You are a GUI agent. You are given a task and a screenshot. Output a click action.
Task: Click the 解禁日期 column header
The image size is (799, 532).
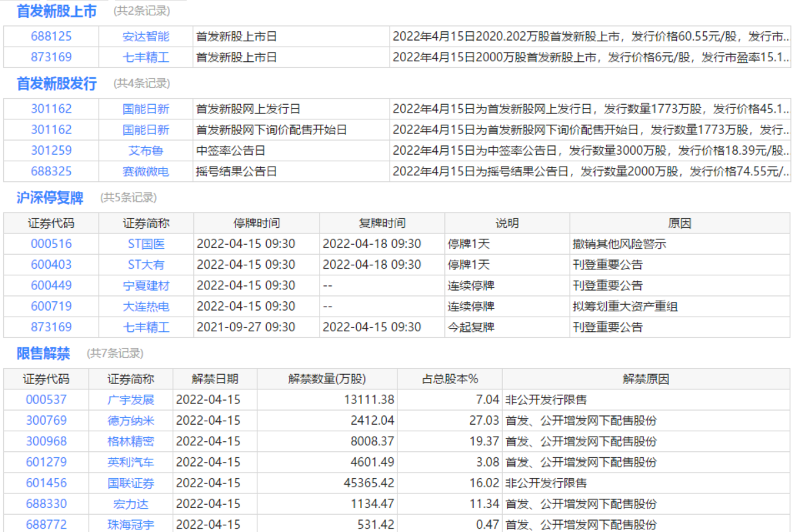pyautogui.click(x=215, y=379)
